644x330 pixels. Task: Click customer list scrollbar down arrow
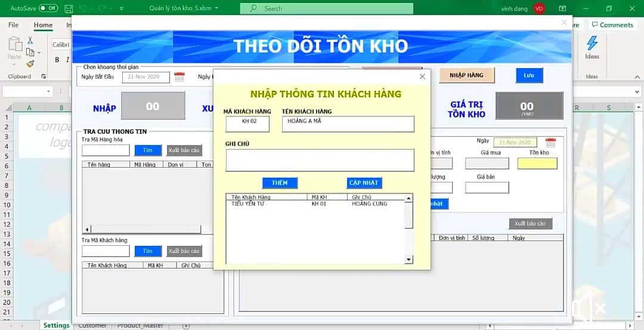(x=408, y=260)
